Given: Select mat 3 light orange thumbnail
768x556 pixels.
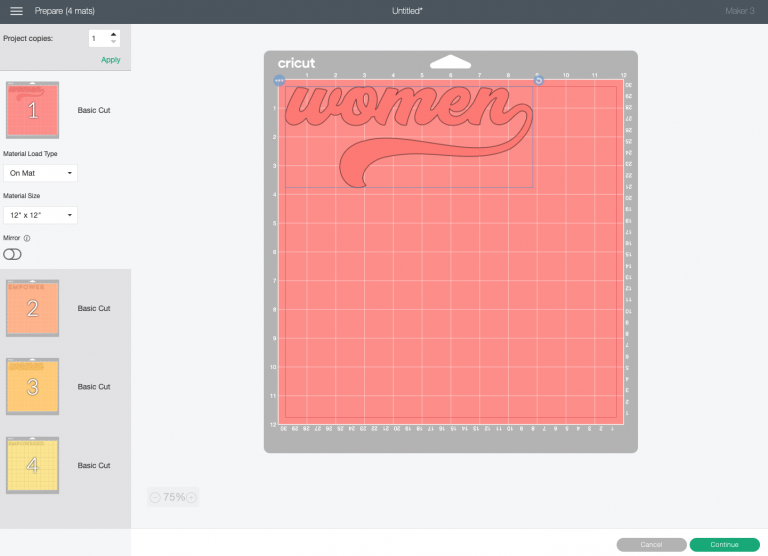Looking at the screenshot, I should point(32,386).
